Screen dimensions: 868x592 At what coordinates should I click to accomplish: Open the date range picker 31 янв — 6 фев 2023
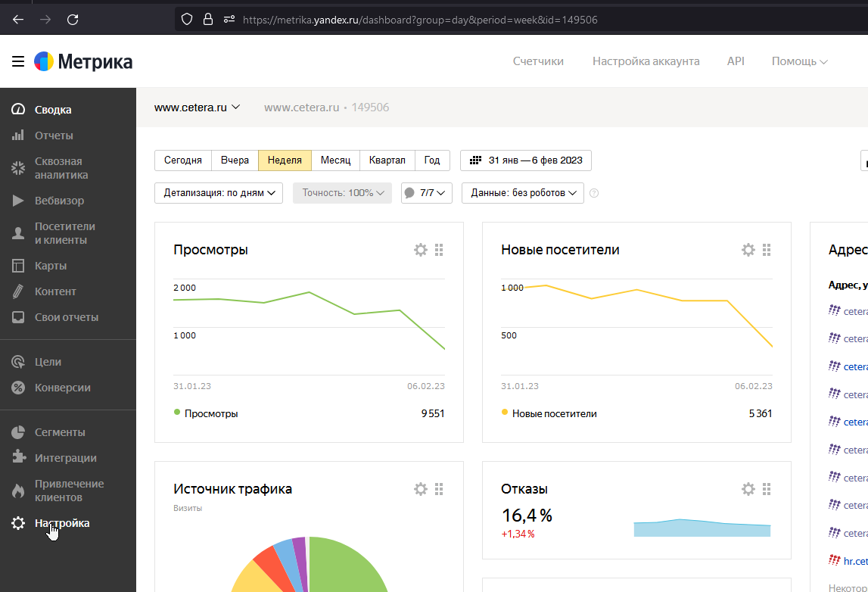coord(526,160)
